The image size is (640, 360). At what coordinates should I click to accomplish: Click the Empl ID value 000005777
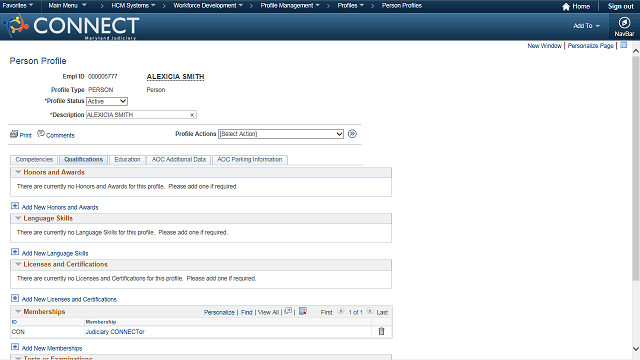(x=103, y=77)
